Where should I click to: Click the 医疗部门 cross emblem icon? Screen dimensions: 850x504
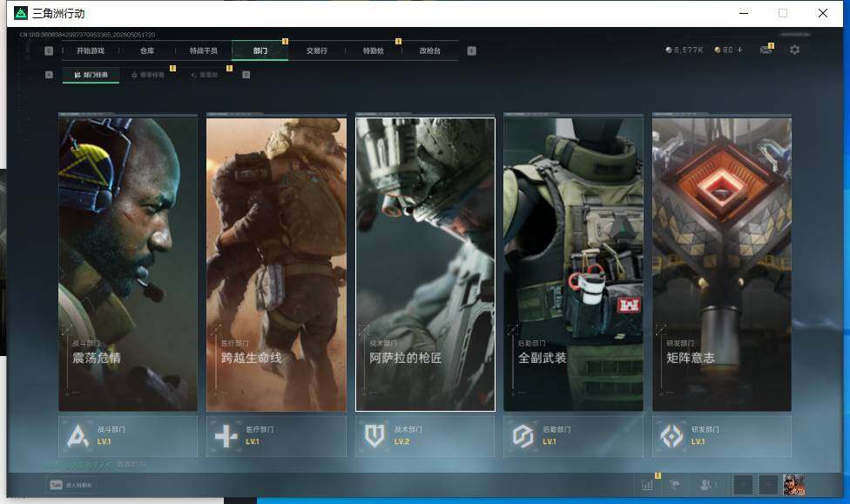click(226, 436)
